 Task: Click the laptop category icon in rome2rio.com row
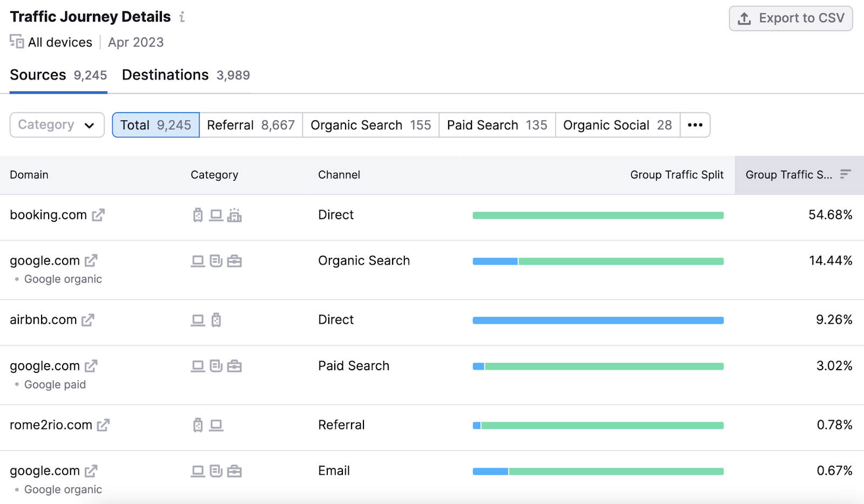(216, 425)
